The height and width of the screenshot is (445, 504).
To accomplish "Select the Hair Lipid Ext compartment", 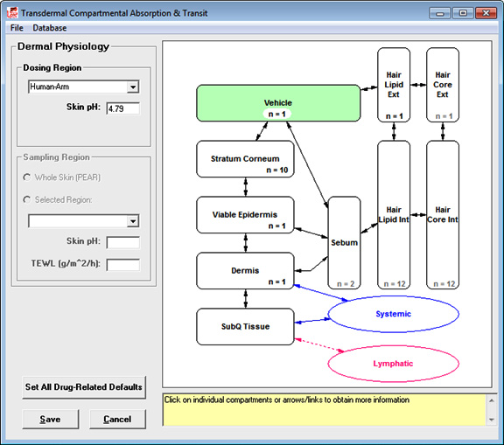I will 394,85.
